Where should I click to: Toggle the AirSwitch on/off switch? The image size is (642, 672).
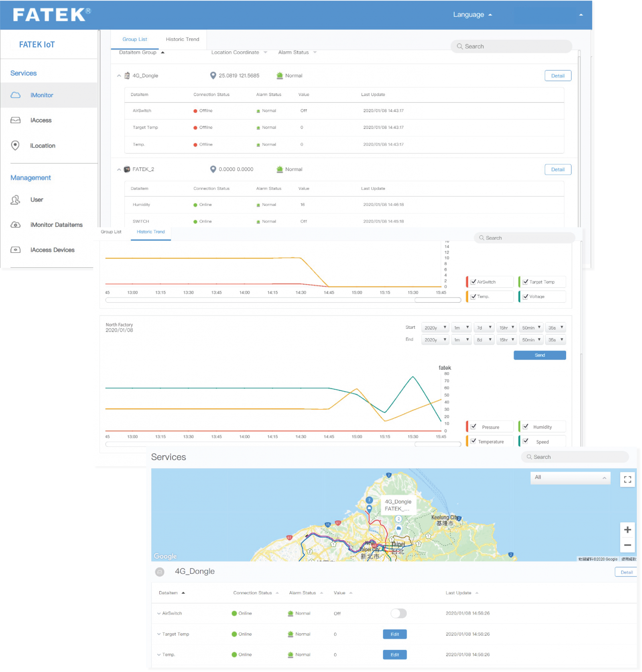click(x=398, y=613)
